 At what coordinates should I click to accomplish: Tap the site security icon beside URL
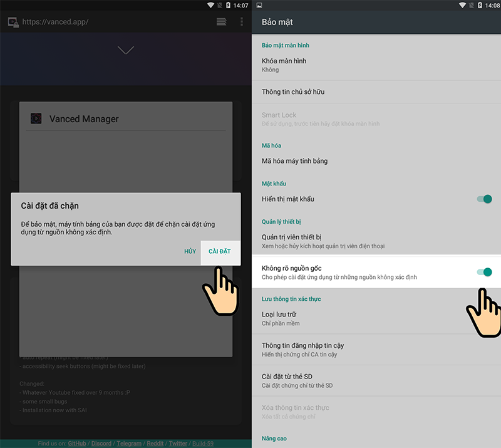[x=13, y=22]
